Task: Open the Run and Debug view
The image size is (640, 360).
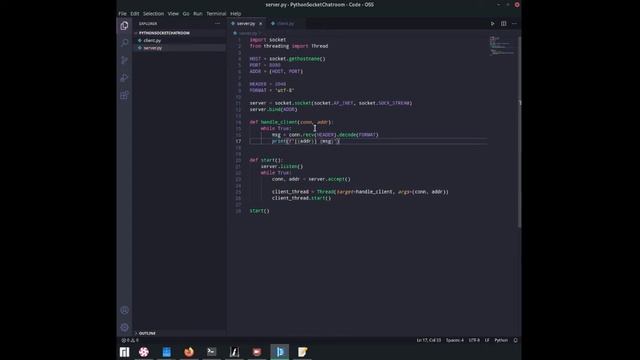Action: coord(124,78)
